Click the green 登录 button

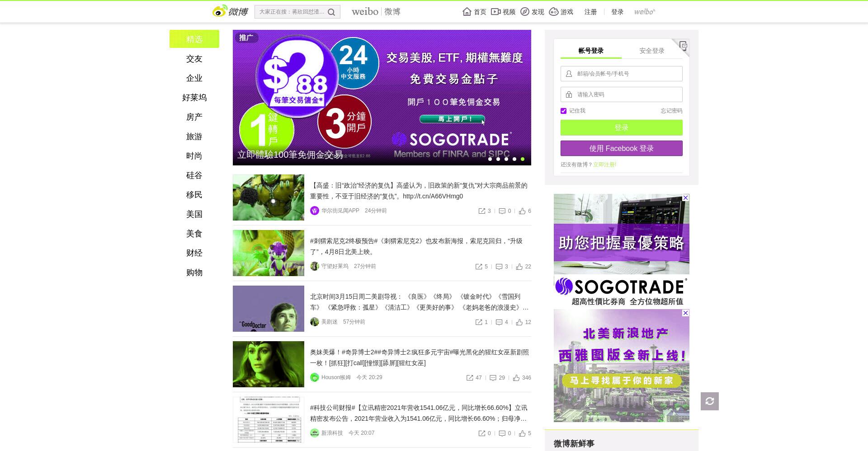622,128
